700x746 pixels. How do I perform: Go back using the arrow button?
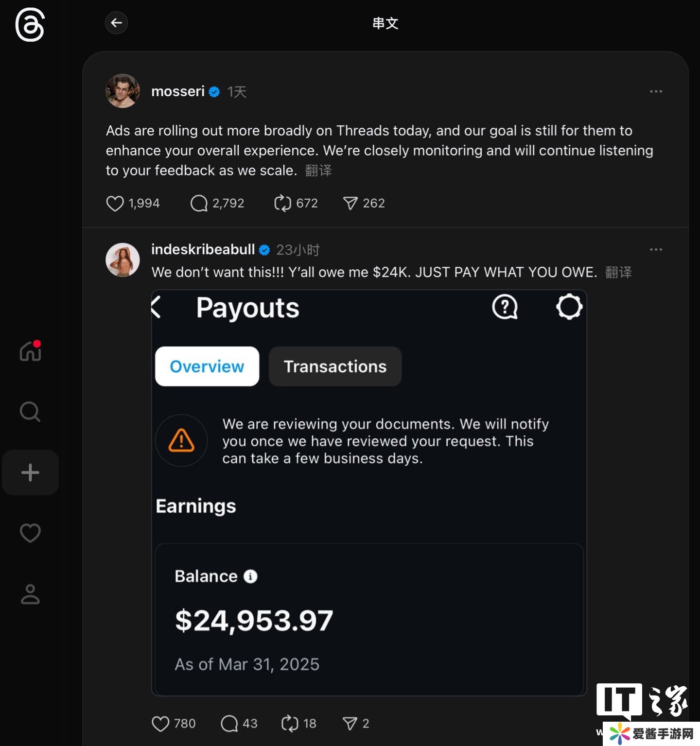coord(116,23)
